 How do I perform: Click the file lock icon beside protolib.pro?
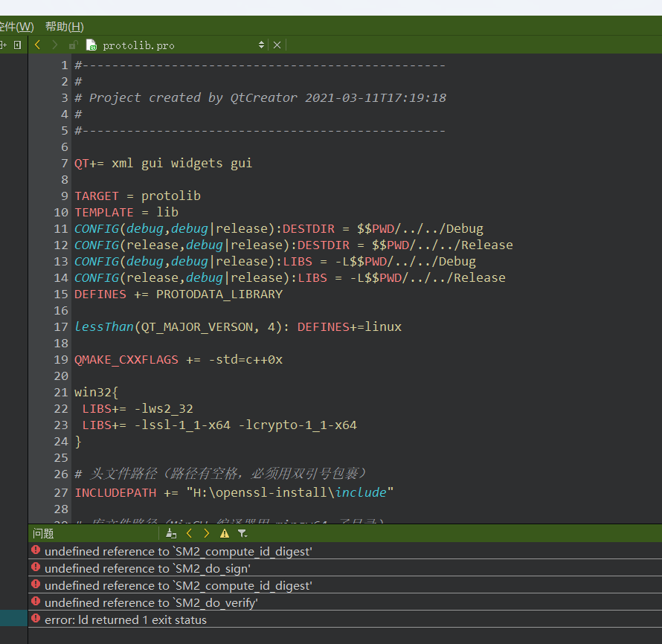pyautogui.click(x=74, y=45)
